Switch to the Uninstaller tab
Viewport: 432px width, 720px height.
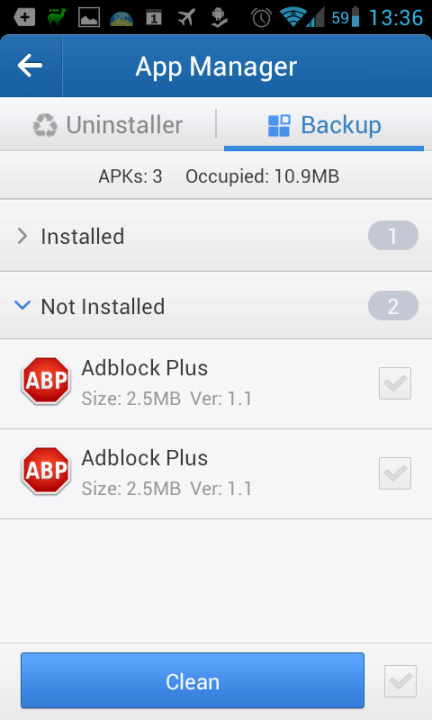(x=108, y=125)
